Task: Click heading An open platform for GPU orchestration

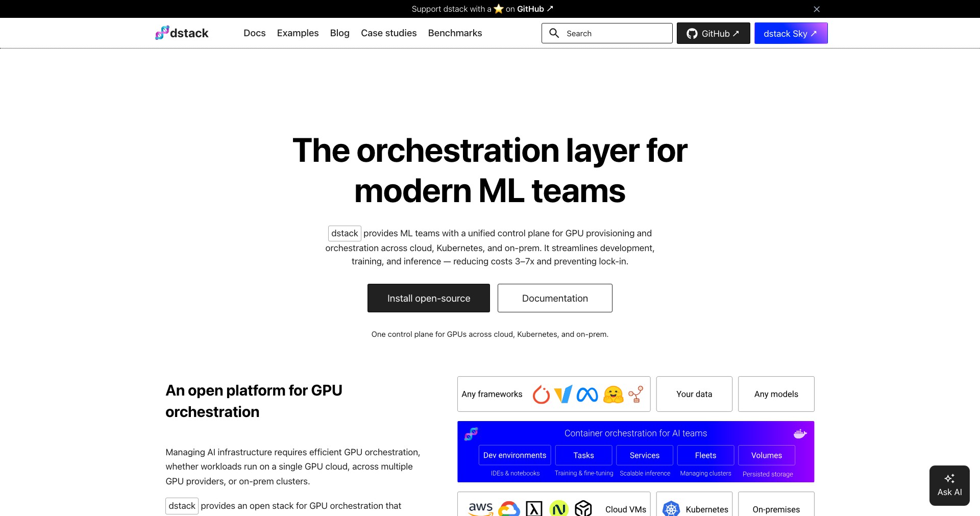Action: click(254, 401)
